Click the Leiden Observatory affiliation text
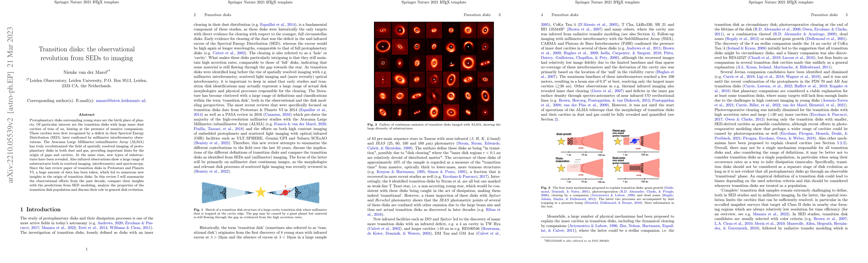 [87, 83]
